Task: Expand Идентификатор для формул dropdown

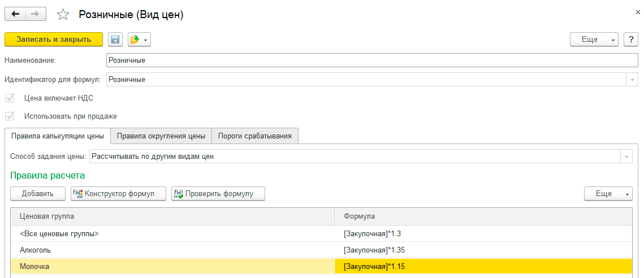Action: click(x=632, y=80)
